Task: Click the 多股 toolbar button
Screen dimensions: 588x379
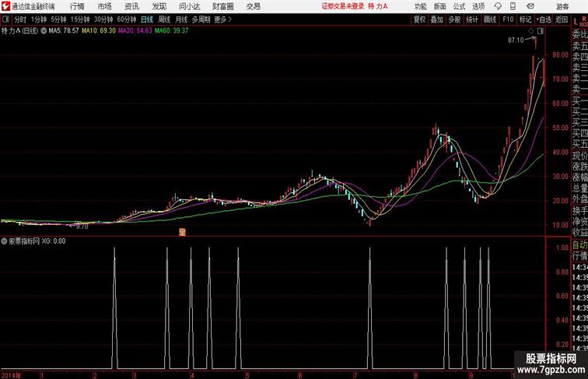Action: point(454,19)
